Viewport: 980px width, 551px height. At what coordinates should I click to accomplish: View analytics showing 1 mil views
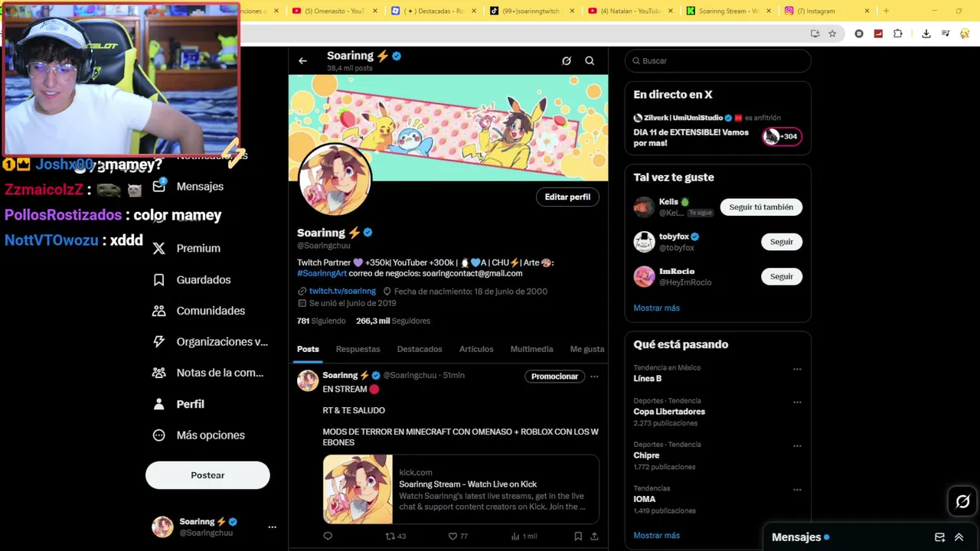click(524, 536)
